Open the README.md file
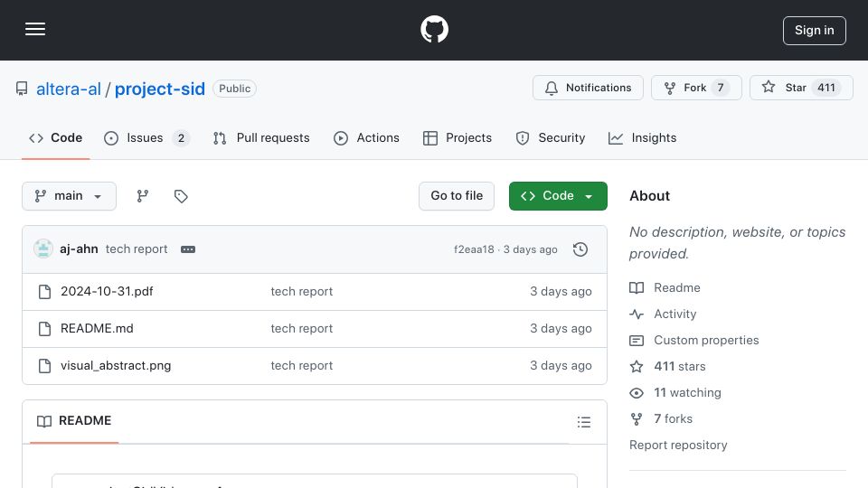This screenshot has width=868, height=488. click(97, 329)
